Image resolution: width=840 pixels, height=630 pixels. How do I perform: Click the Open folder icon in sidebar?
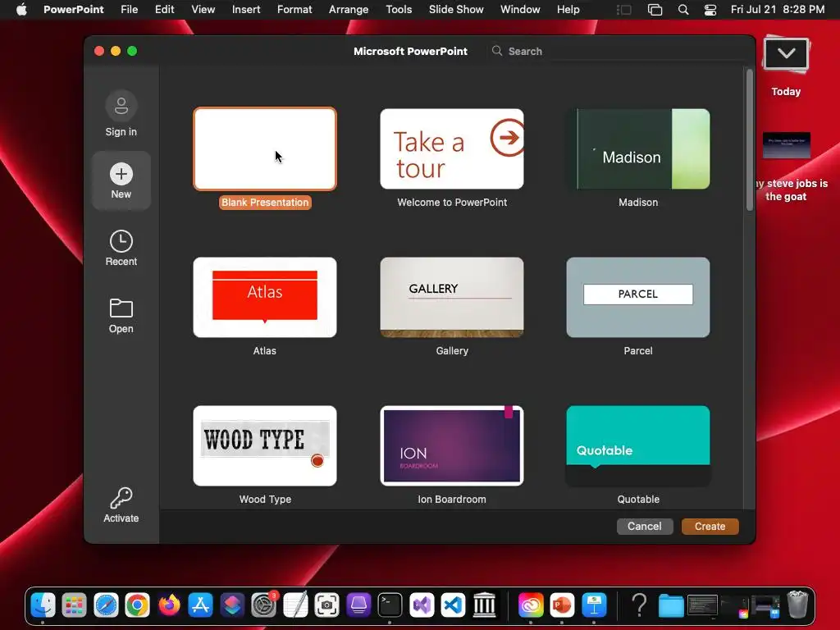coord(121,308)
